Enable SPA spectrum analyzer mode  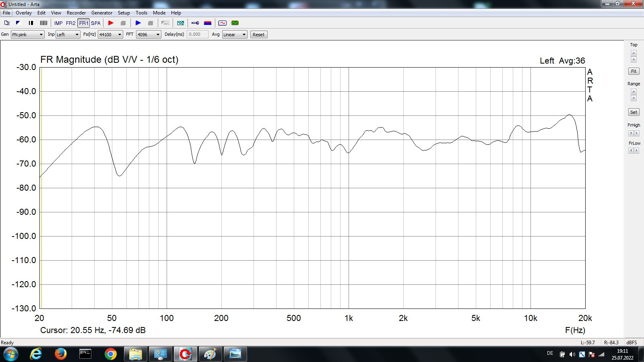(96, 23)
